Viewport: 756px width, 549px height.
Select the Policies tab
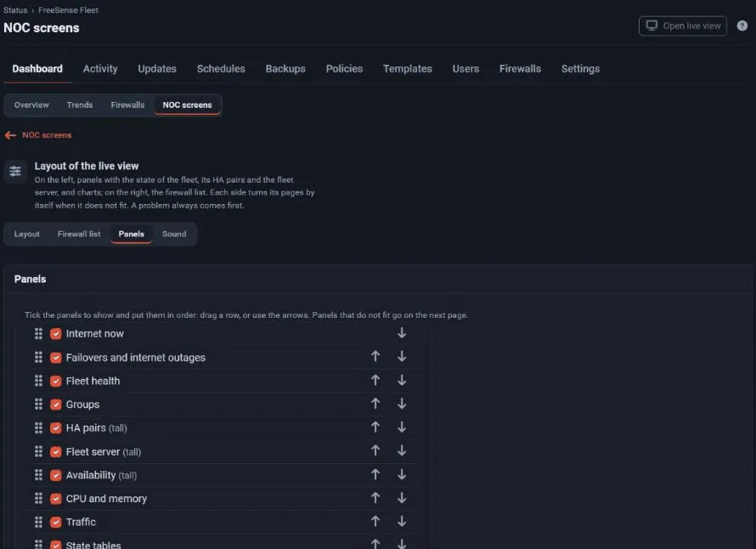344,69
